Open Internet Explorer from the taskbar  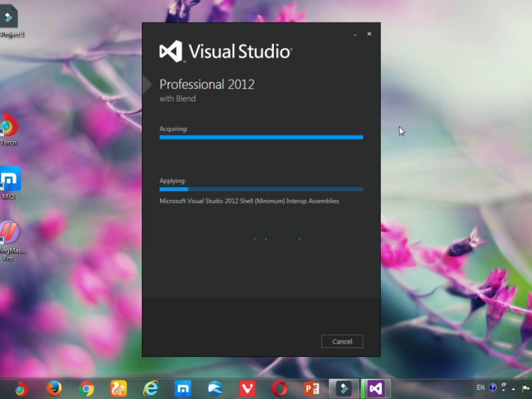(151, 389)
